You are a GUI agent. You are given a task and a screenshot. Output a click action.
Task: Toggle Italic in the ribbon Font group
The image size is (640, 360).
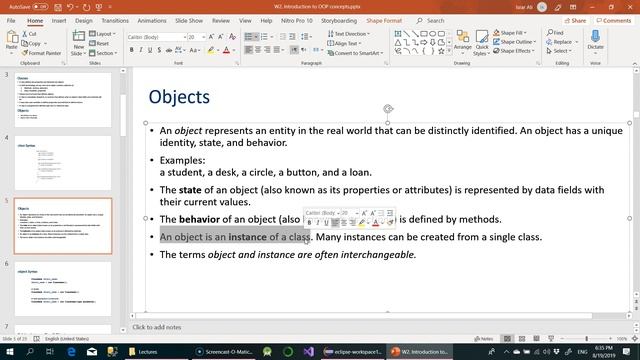tap(141, 50)
